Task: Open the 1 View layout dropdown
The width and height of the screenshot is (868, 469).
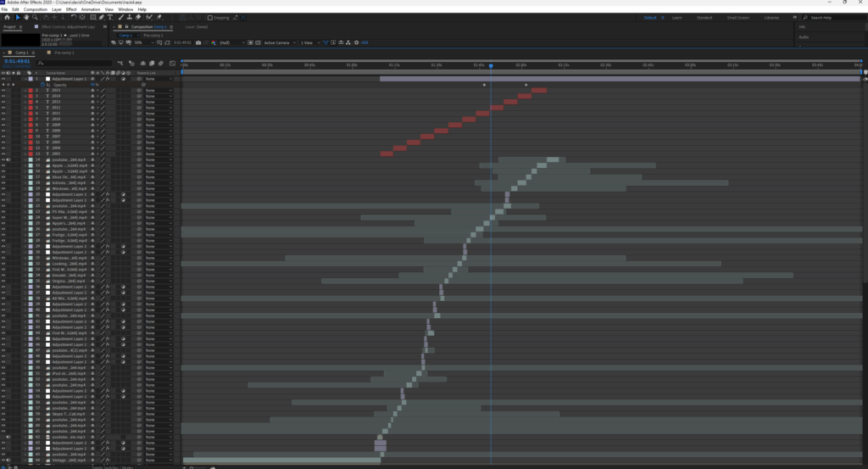Action: click(310, 42)
